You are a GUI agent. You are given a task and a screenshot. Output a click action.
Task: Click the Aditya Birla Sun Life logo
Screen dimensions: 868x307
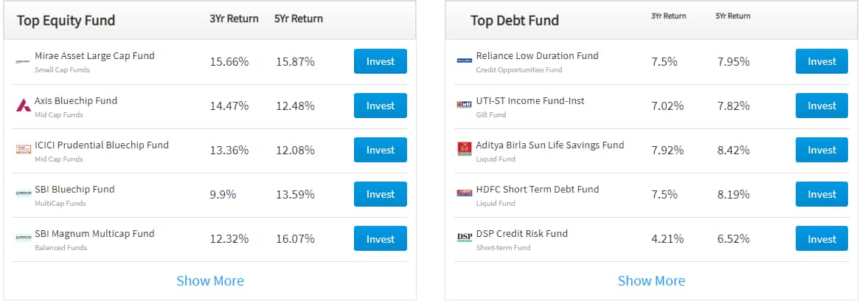tap(465, 149)
